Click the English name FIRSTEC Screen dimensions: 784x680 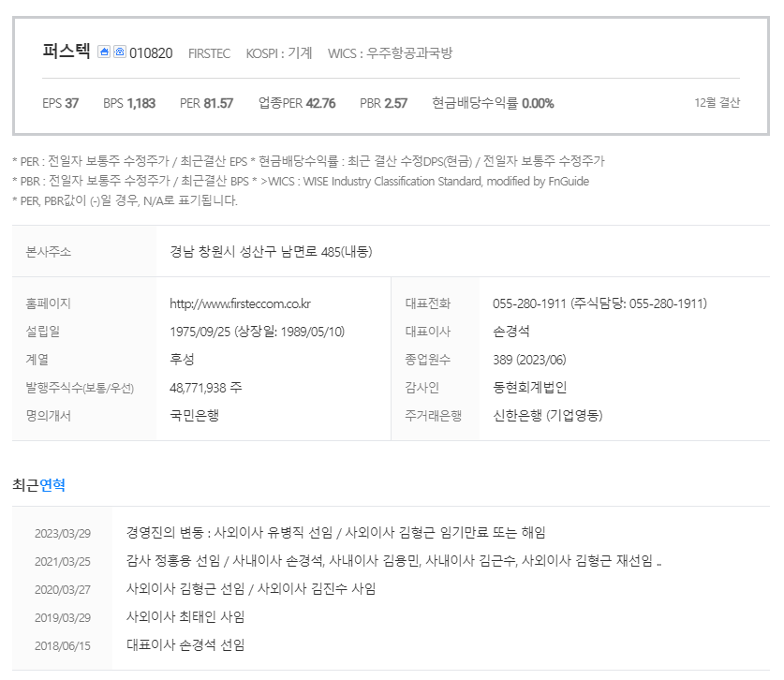coord(210,53)
